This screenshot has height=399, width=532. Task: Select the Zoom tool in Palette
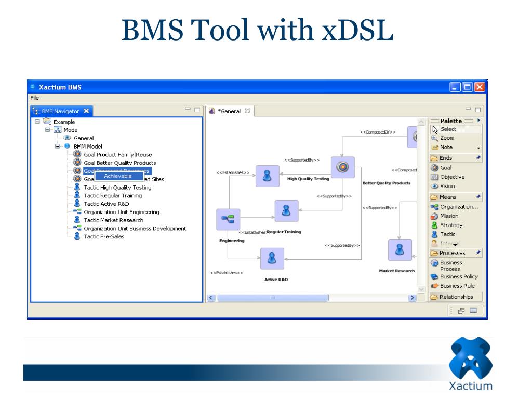tap(443, 138)
